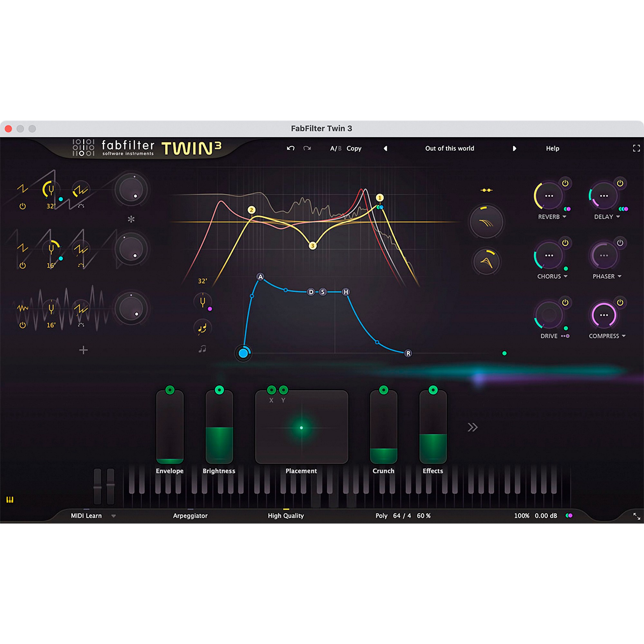Click the undo arrow icon

[291, 148]
